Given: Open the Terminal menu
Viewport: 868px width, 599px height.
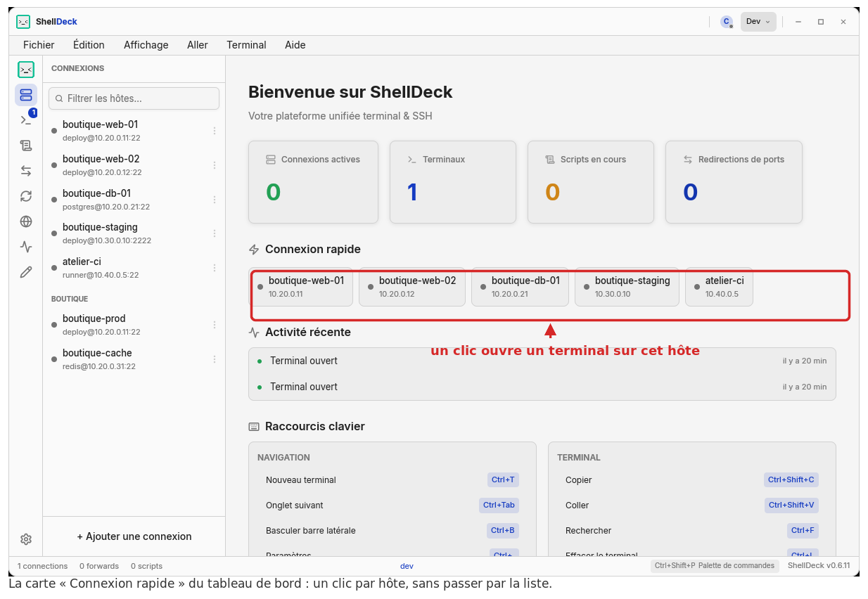Looking at the screenshot, I should (246, 45).
